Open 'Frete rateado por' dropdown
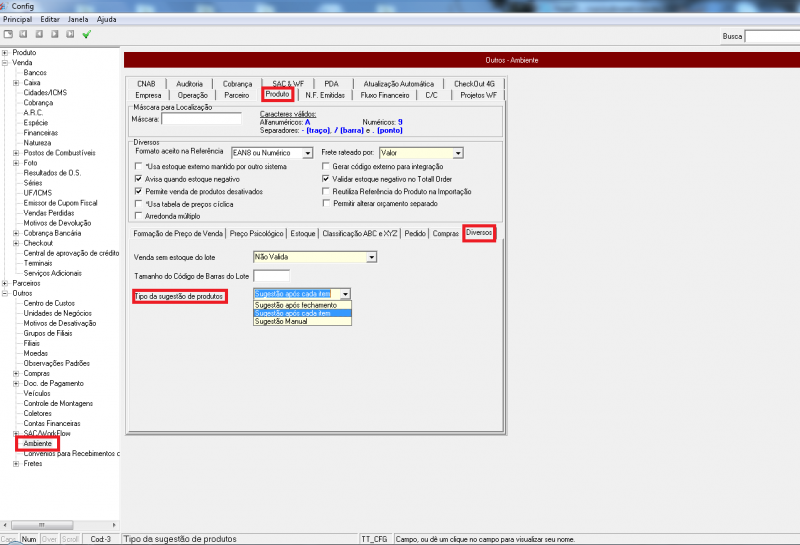 pyautogui.click(x=458, y=152)
